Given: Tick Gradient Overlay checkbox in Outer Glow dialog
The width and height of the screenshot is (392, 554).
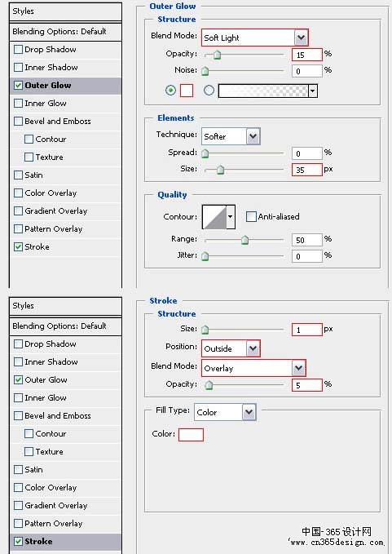Looking at the screenshot, I should coord(19,211).
